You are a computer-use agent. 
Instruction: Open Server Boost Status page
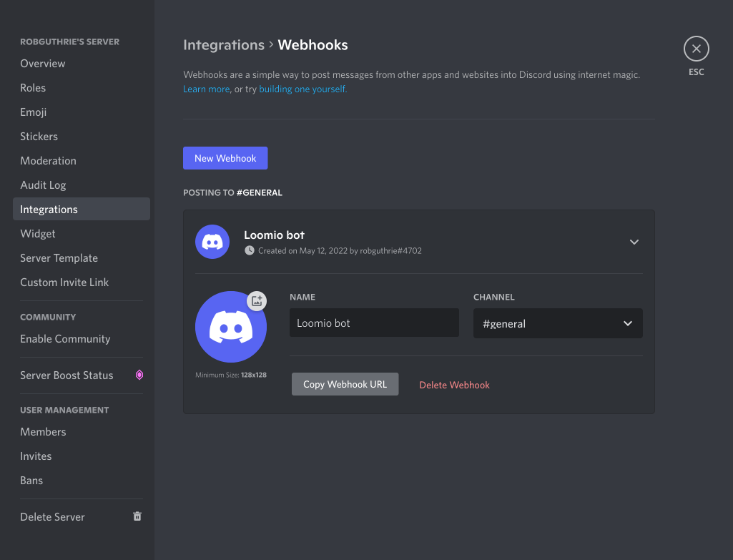point(82,375)
